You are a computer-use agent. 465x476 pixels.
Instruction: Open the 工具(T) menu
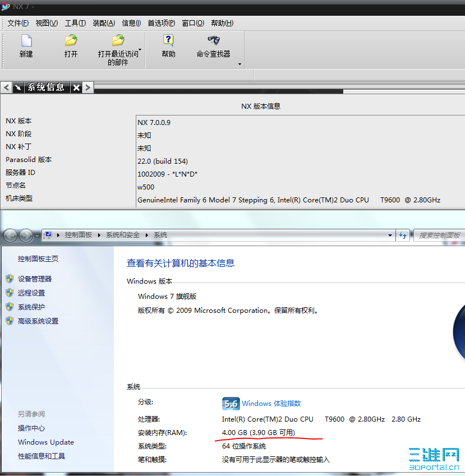pyautogui.click(x=75, y=23)
